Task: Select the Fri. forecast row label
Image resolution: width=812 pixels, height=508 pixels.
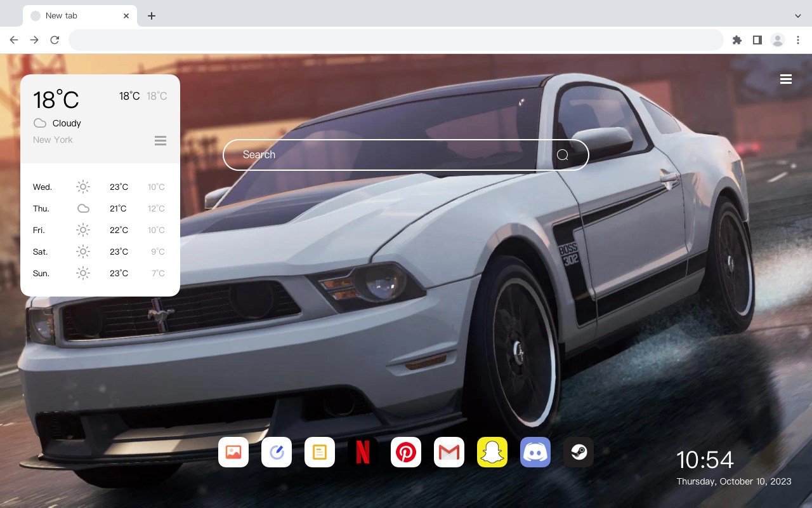Action: [39, 230]
